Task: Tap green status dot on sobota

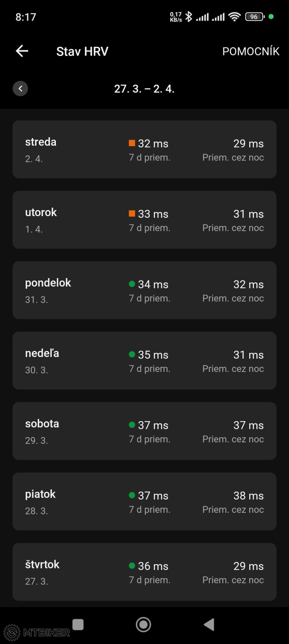Action: click(x=132, y=425)
